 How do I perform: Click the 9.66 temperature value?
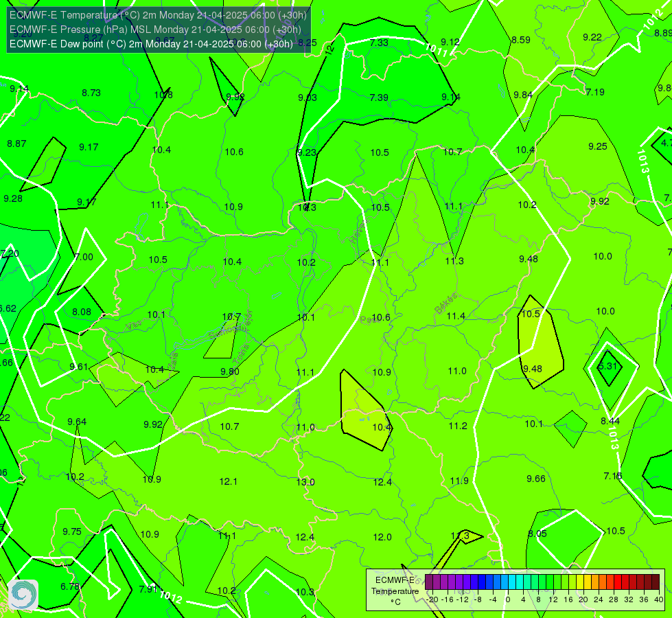coord(536,479)
